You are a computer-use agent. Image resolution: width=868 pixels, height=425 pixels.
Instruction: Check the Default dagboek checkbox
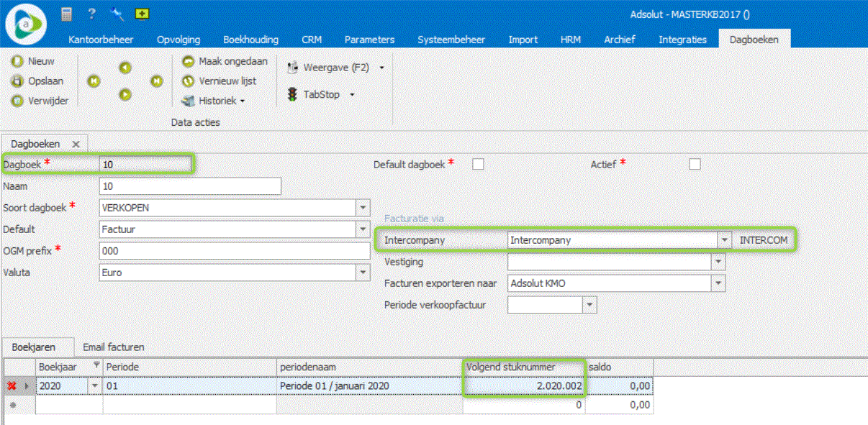478,165
